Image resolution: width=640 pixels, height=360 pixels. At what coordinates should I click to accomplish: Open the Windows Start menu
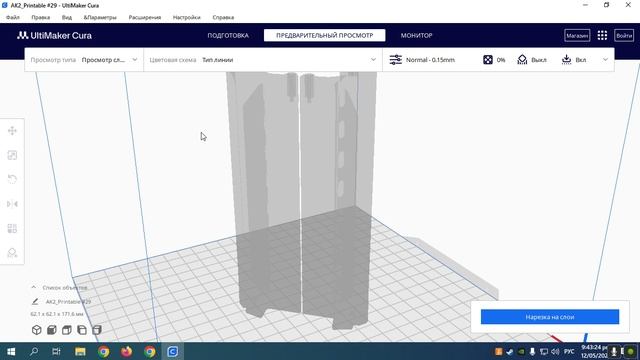point(11,351)
